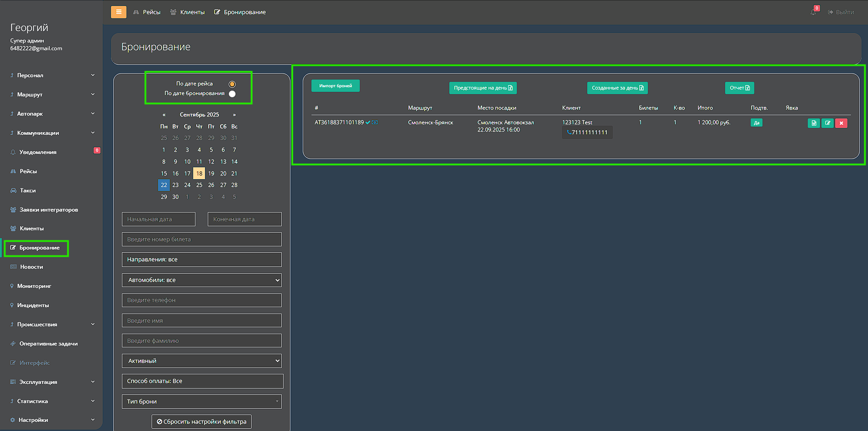Go to the previous month in the calendar
The image size is (868, 431).
(x=164, y=115)
